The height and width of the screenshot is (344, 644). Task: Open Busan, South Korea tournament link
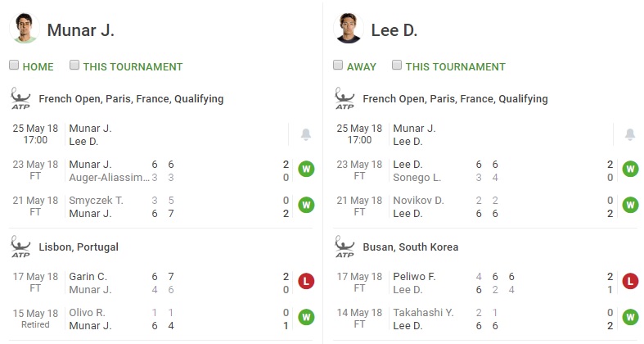coord(410,247)
